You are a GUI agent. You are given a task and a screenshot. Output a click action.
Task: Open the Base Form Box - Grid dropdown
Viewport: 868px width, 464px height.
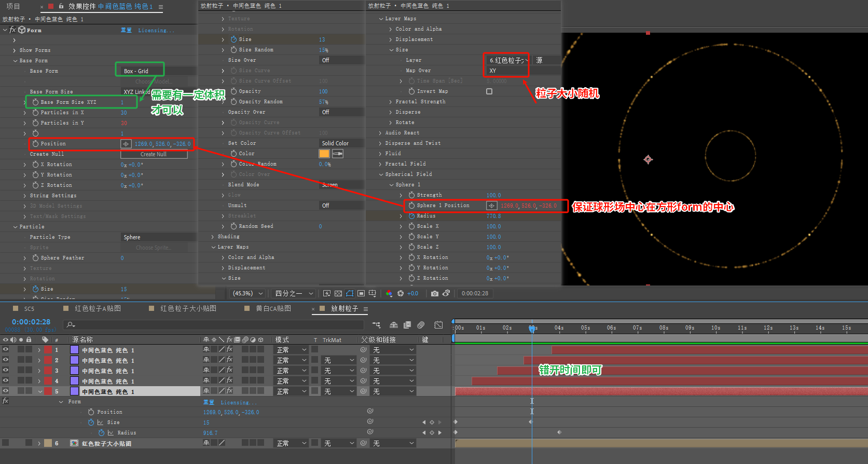[158, 71]
